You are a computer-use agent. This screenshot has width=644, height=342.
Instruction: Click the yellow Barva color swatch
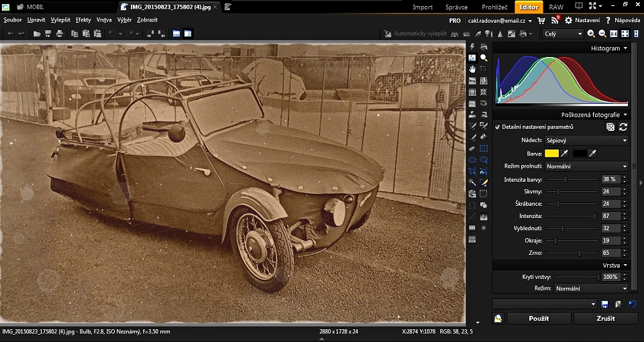tap(551, 154)
